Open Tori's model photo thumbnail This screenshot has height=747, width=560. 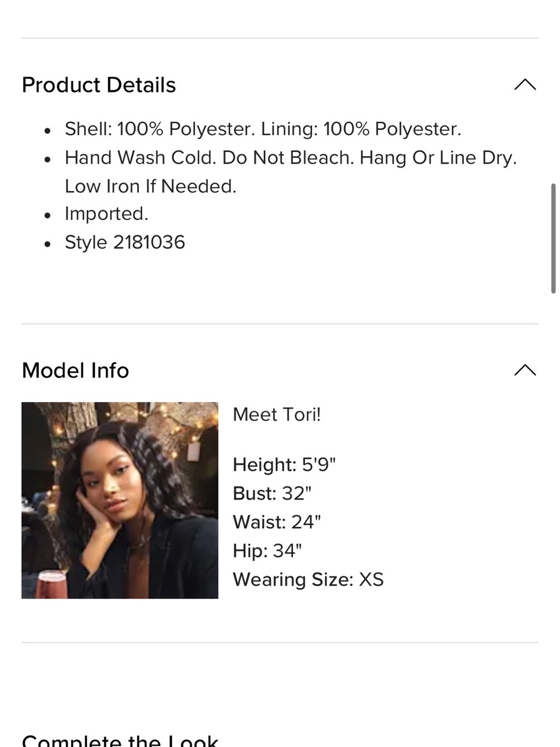(120, 500)
